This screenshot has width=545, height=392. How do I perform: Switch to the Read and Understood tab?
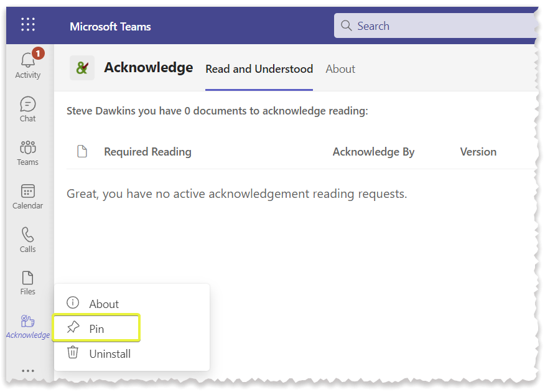(x=259, y=69)
